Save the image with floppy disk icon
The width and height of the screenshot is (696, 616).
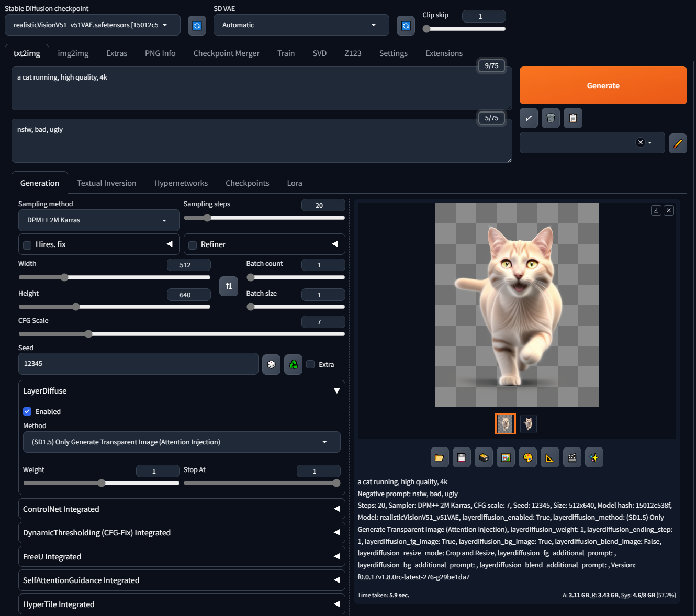462,457
